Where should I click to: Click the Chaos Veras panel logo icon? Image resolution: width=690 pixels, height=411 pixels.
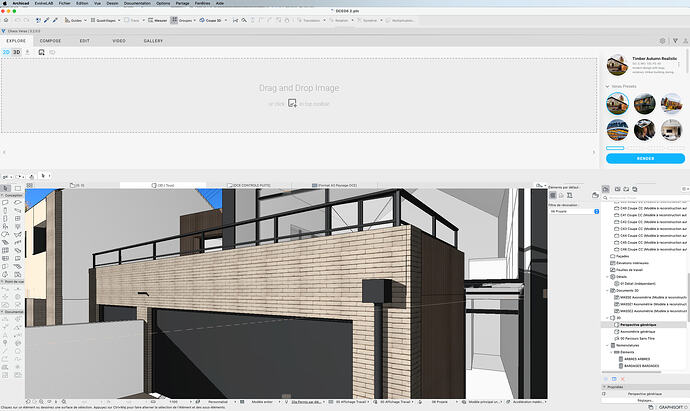[x=4, y=31]
